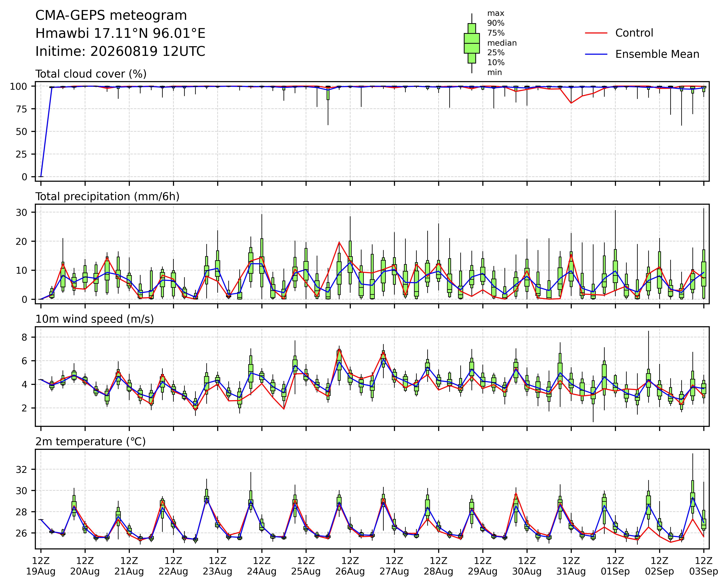Click the green box-plot legend icon
Screen dimensions: 728x586
(472, 43)
